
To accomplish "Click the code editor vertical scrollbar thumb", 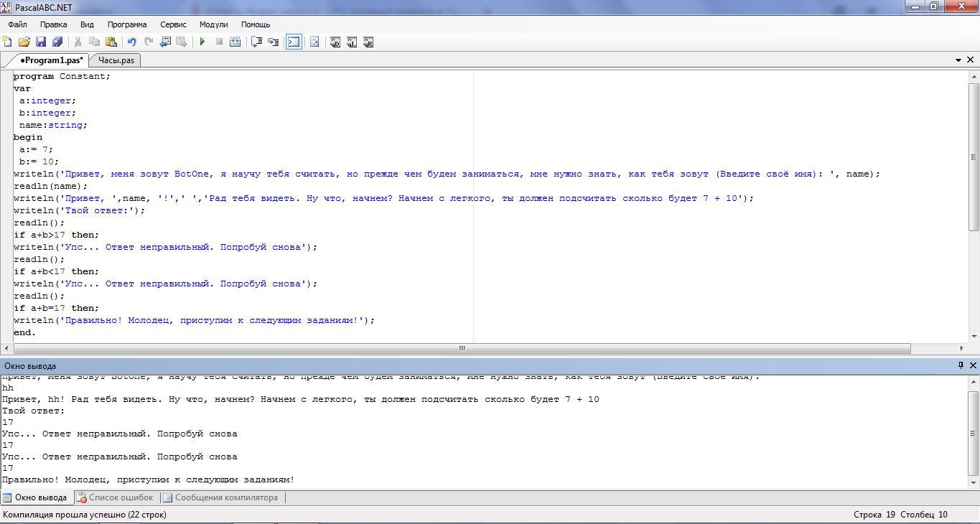I will pyautogui.click(x=974, y=157).
